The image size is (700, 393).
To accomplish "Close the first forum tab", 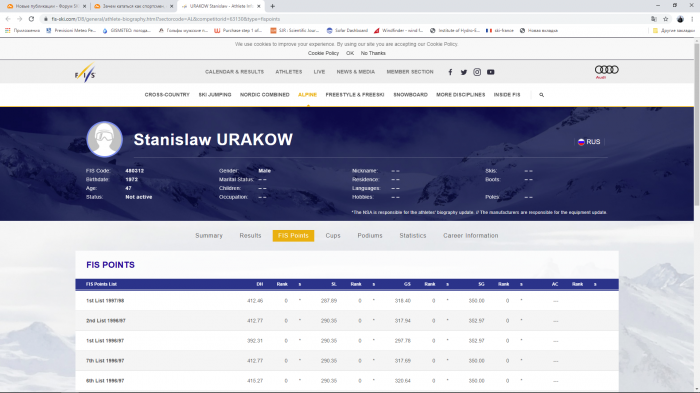I will [x=84, y=6].
